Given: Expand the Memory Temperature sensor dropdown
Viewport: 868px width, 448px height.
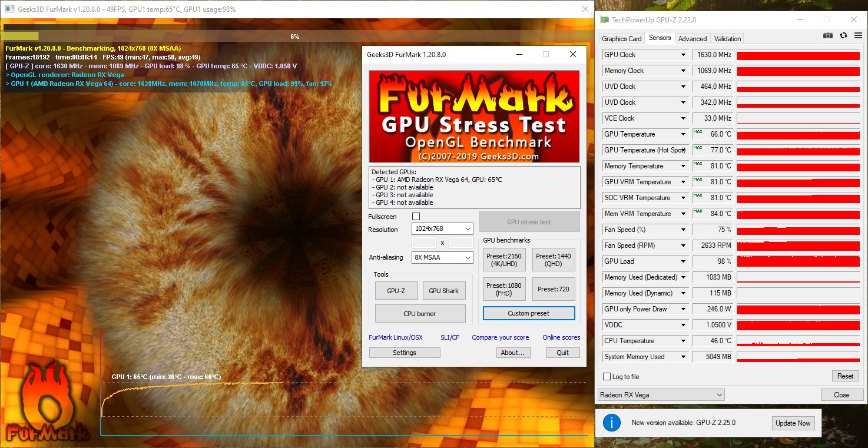Looking at the screenshot, I should 683,166.
